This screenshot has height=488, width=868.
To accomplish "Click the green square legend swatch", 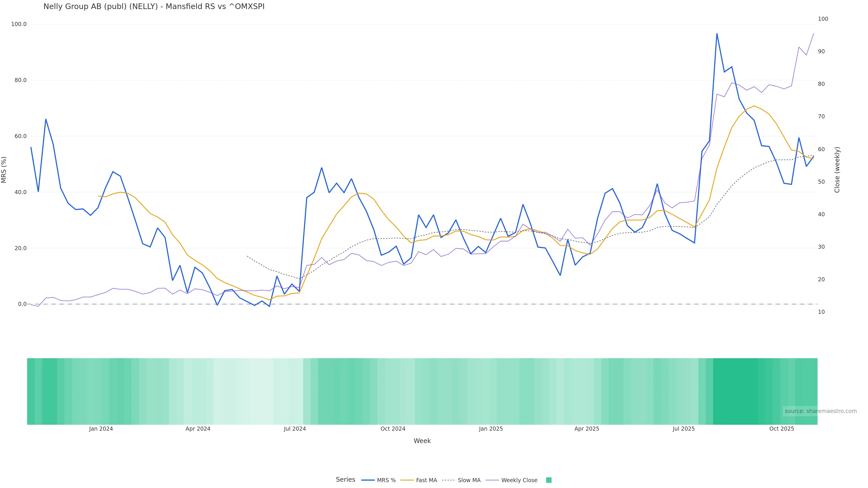I will coord(549,480).
